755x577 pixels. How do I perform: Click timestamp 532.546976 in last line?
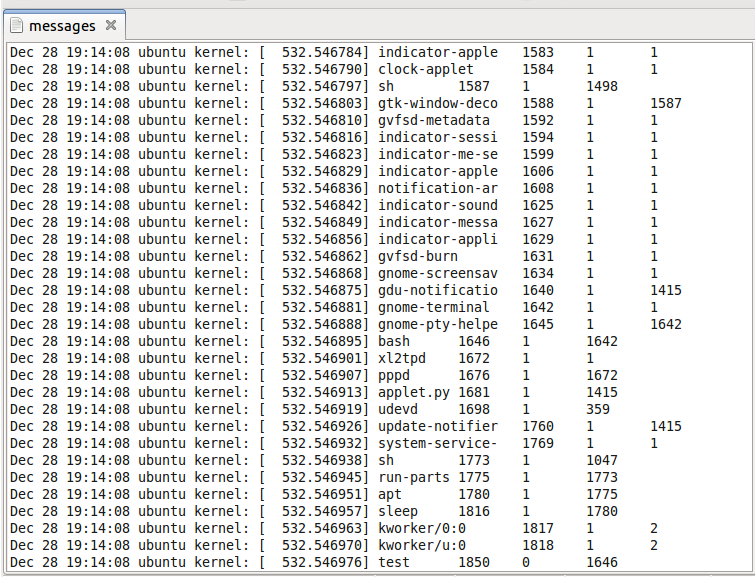coord(322,563)
